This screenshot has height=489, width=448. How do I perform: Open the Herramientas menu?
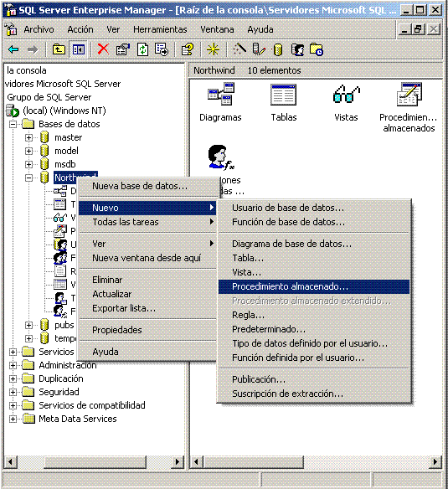(160, 29)
